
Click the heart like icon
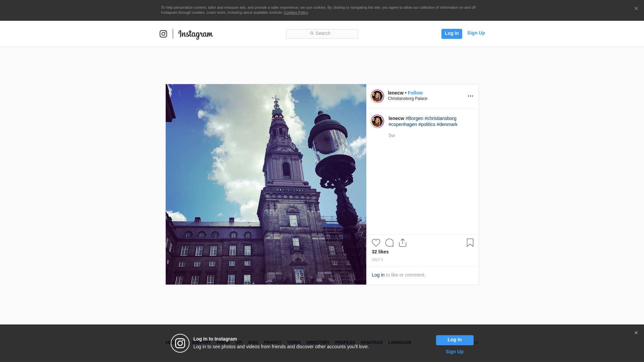376,243
